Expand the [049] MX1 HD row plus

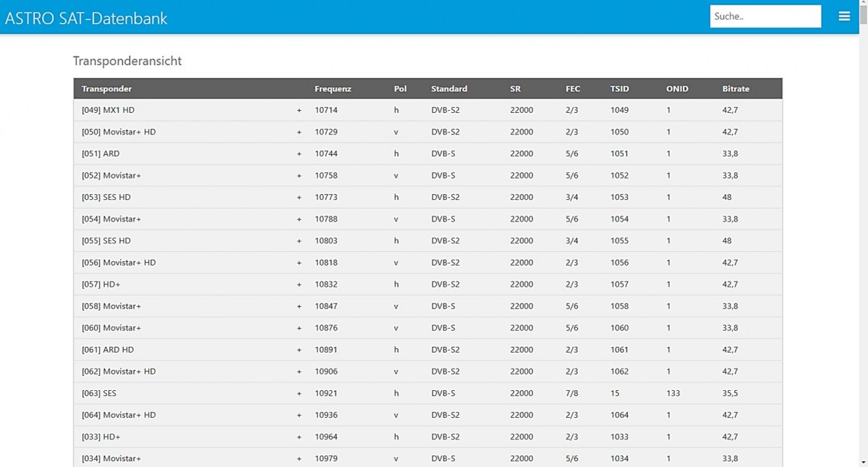(x=299, y=110)
